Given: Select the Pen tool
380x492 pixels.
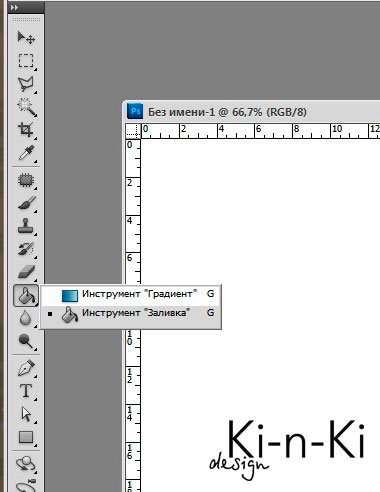Looking at the screenshot, I should pos(26,368).
